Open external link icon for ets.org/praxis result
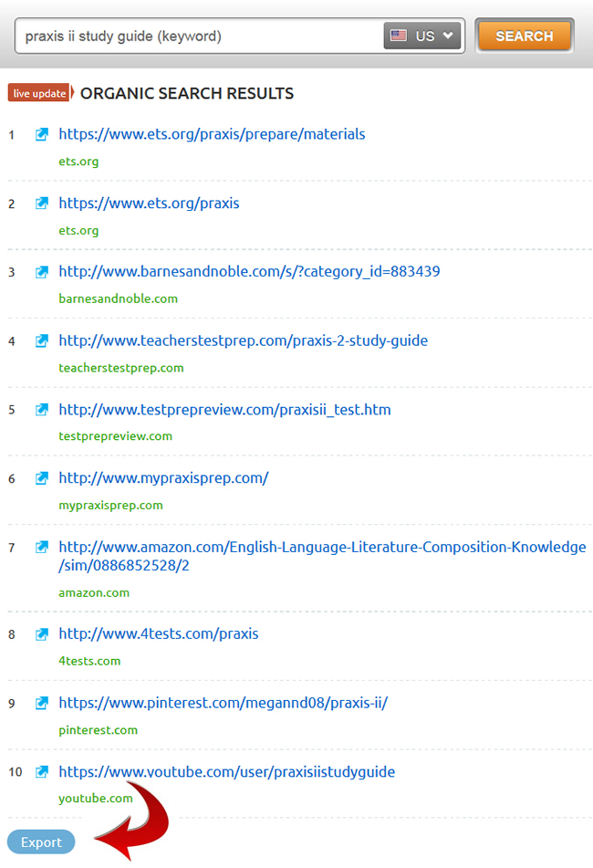This screenshot has height=868, width=593. pos(41,204)
